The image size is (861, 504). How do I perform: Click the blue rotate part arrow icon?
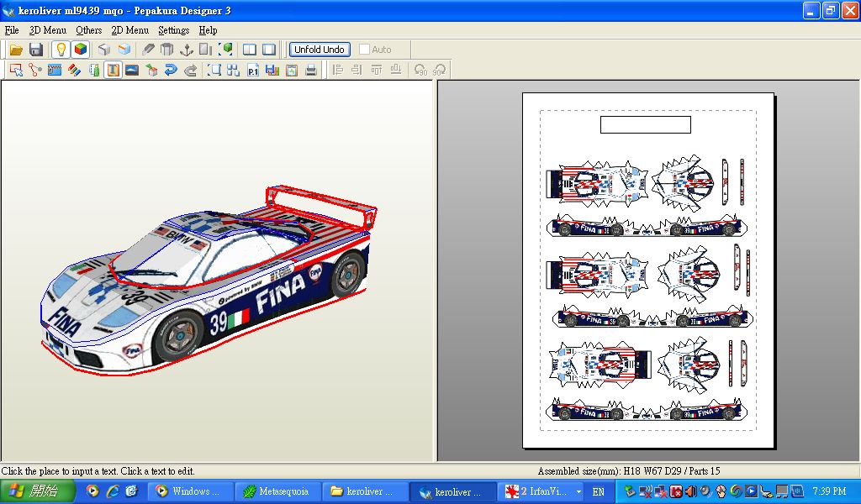[x=171, y=71]
